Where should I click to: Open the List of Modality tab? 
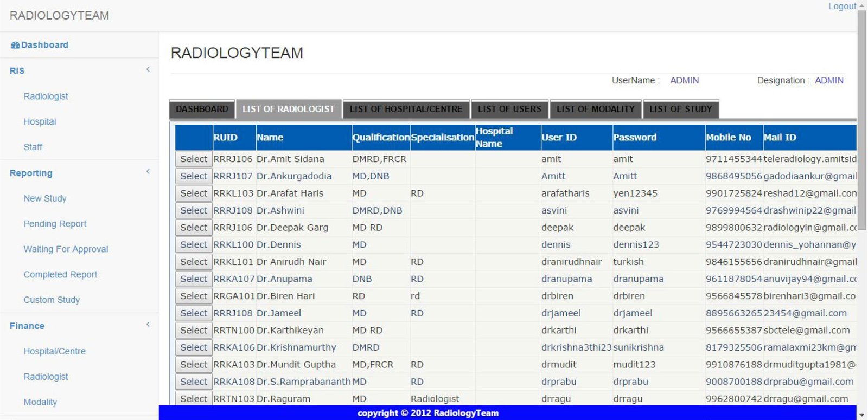click(x=595, y=109)
